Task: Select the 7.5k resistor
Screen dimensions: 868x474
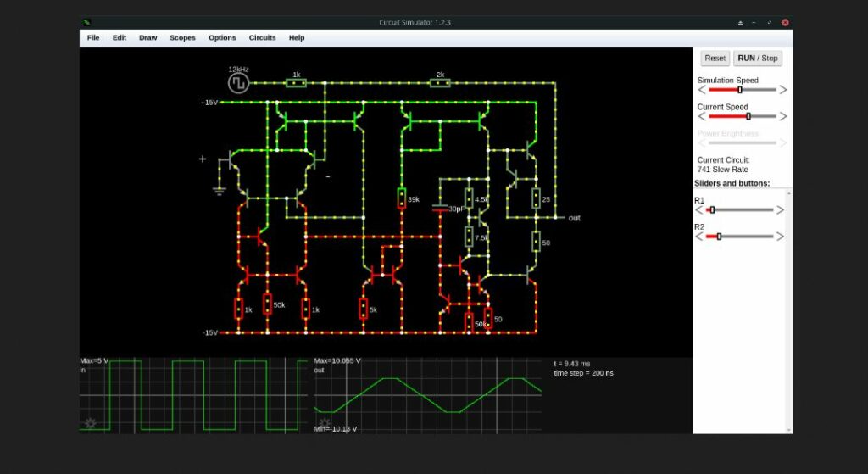Action: (469, 237)
